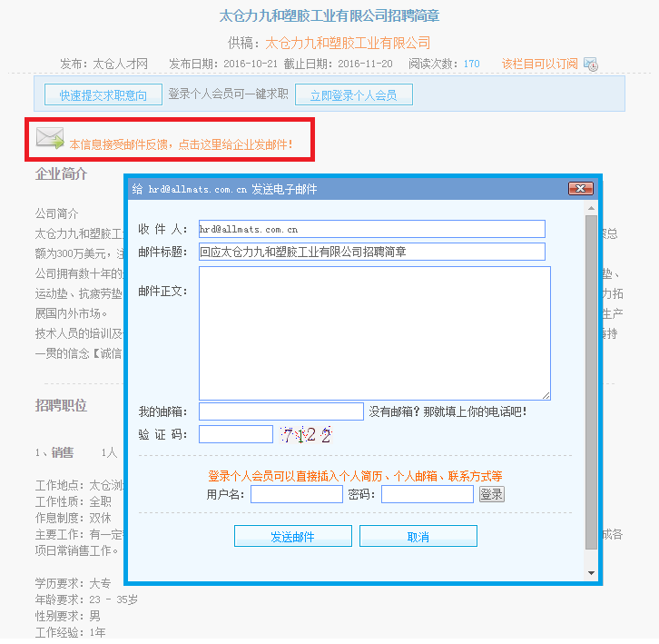Click the 企业简介 section heading
Image resolution: width=659 pixels, height=644 pixels.
coord(61,173)
